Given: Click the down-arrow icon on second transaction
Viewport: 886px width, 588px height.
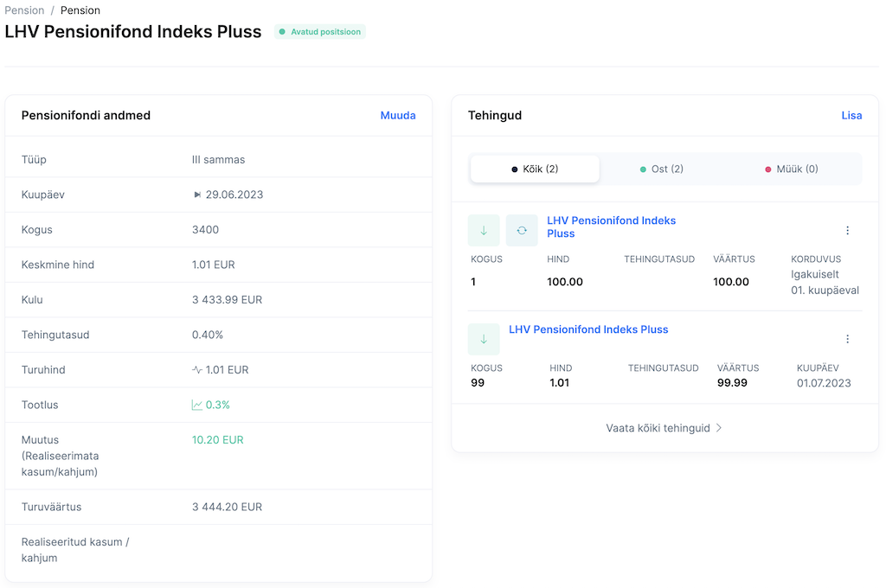Looking at the screenshot, I should (484, 339).
